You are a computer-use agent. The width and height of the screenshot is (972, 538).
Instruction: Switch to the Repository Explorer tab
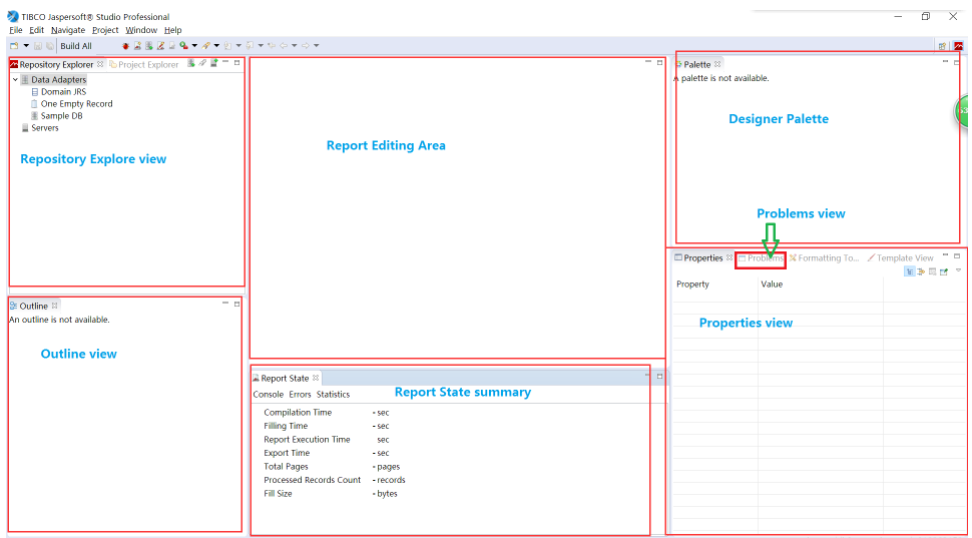[56, 64]
